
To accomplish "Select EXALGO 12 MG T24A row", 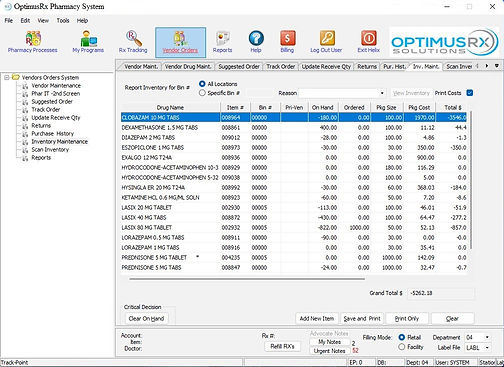I will pos(294,158).
